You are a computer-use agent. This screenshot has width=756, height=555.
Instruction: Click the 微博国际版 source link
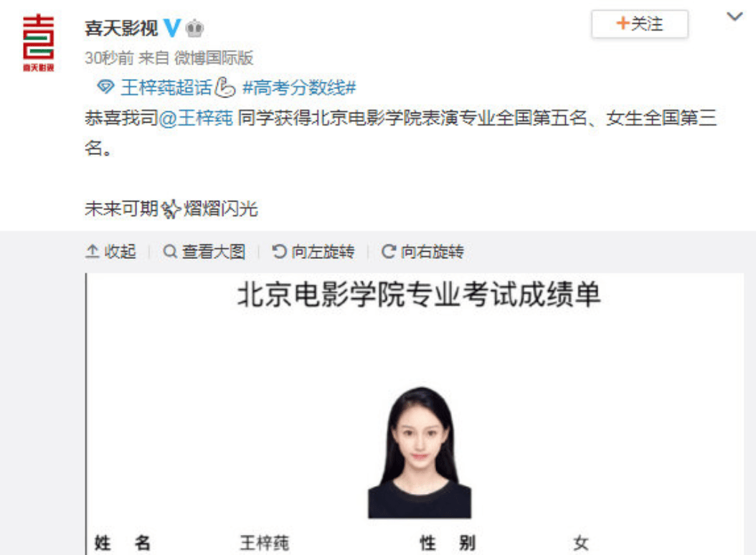(x=214, y=58)
